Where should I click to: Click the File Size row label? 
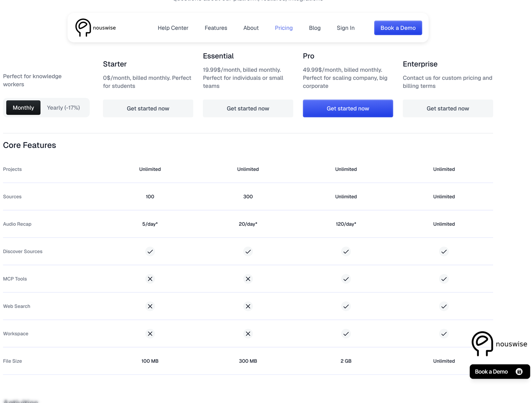tap(12, 361)
